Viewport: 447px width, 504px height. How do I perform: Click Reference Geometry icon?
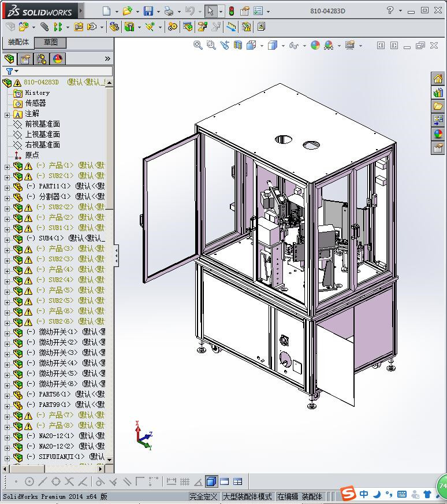(150, 27)
